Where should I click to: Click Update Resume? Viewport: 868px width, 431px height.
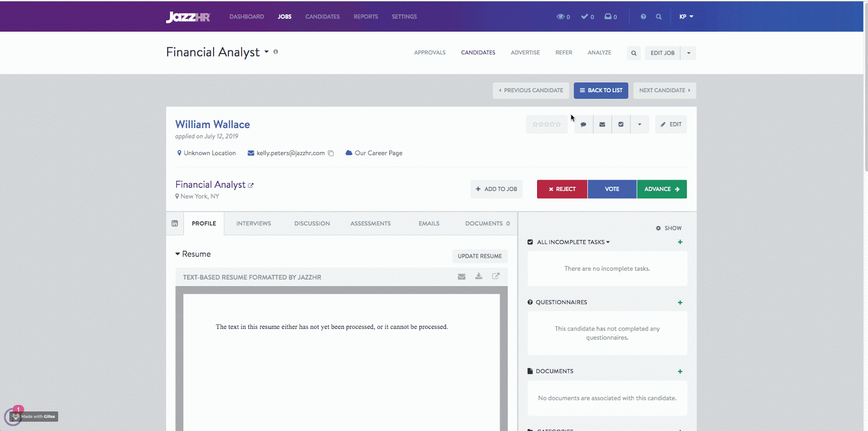[x=480, y=256]
